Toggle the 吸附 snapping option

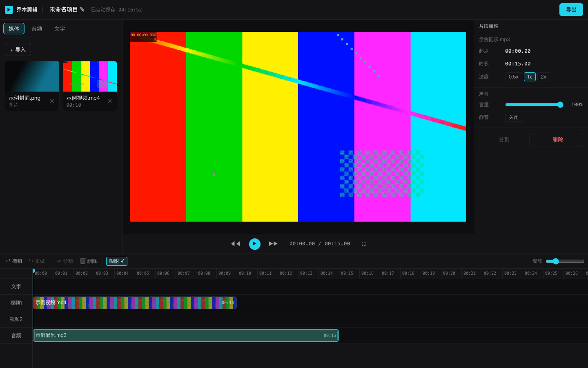pos(117,261)
